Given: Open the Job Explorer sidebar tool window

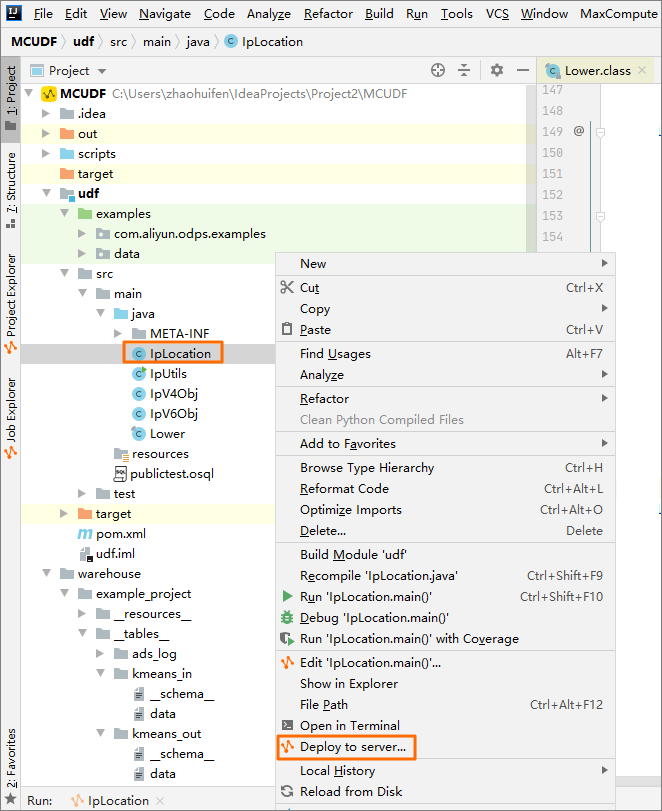Looking at the screenshot, I should (9, 410).
